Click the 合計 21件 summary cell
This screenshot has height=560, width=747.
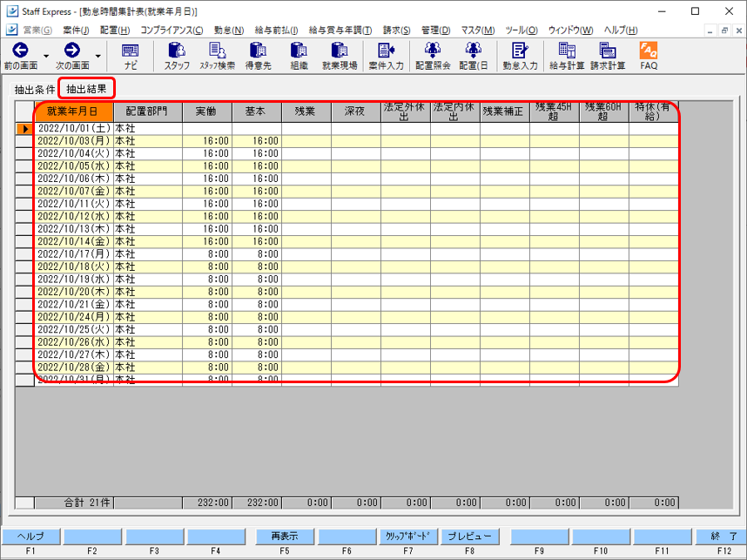pyautogui.click(x=74, y=503)
